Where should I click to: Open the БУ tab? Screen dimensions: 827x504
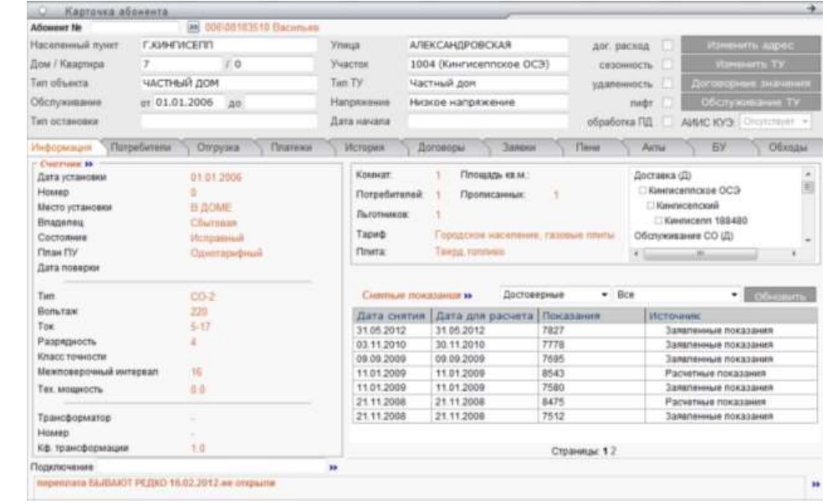pos(719,148)
